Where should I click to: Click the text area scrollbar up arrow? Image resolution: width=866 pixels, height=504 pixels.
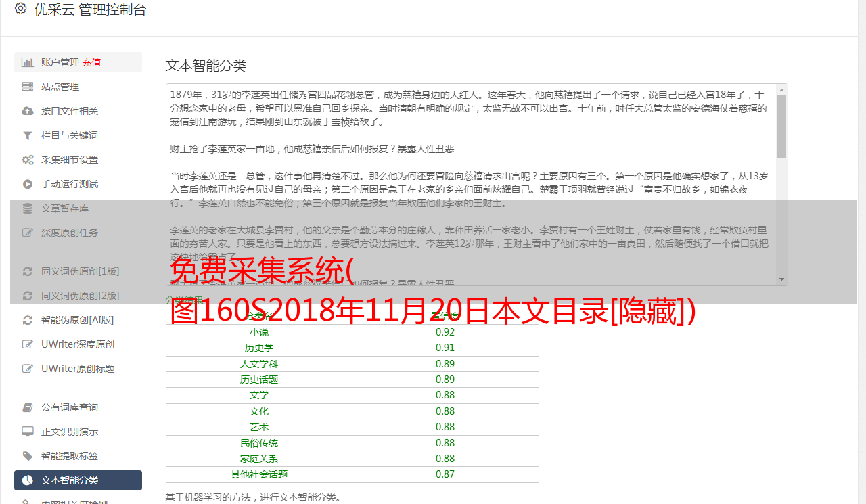tap(782, 90)
